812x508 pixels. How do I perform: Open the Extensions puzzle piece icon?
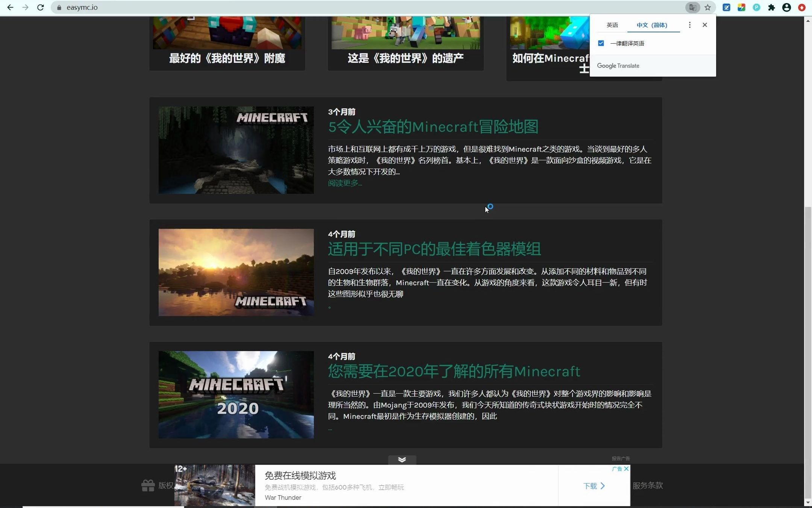point(771,7)
